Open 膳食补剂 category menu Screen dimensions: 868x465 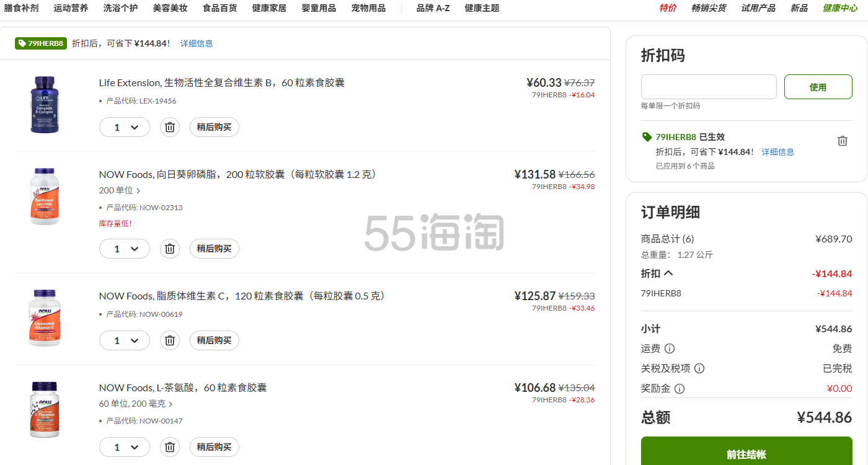click(x=21, y=8)
